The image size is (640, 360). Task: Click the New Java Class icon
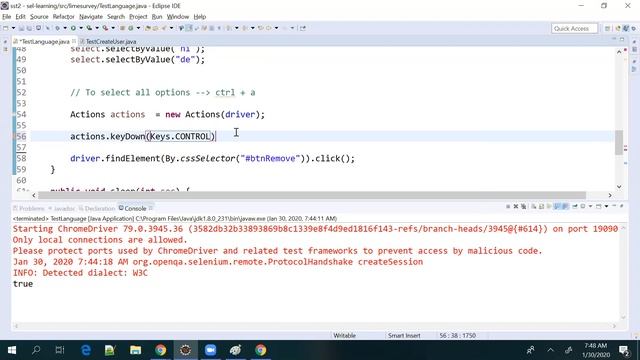[x=131, y=28]
